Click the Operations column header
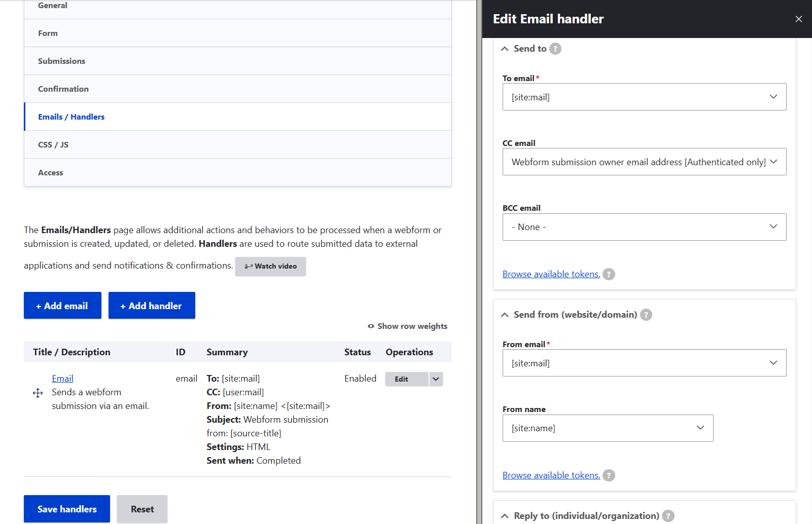The height and width of the screenshot is (524, 812). point(409,352)
